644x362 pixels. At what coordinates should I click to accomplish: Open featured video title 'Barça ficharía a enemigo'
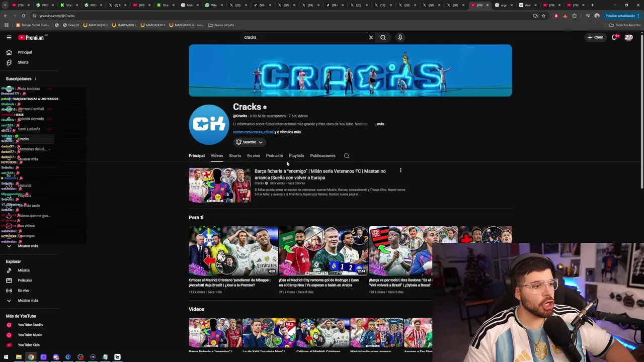point(320,174)
